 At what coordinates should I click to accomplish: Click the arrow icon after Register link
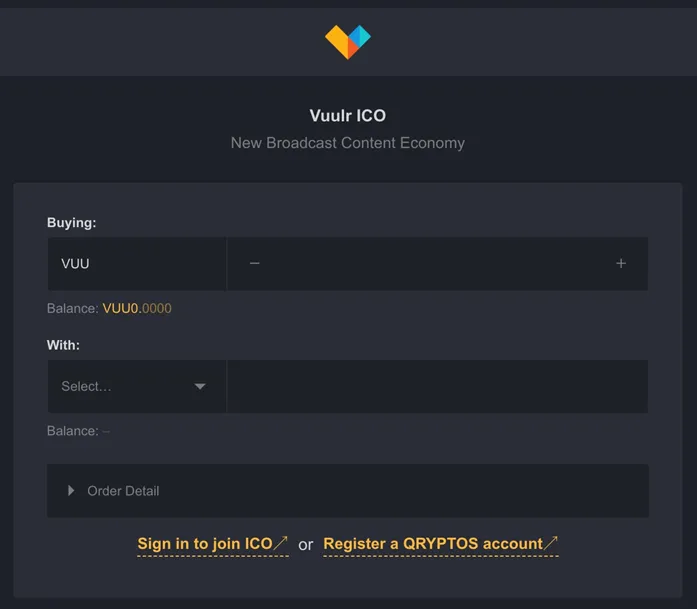pos(551,543)
